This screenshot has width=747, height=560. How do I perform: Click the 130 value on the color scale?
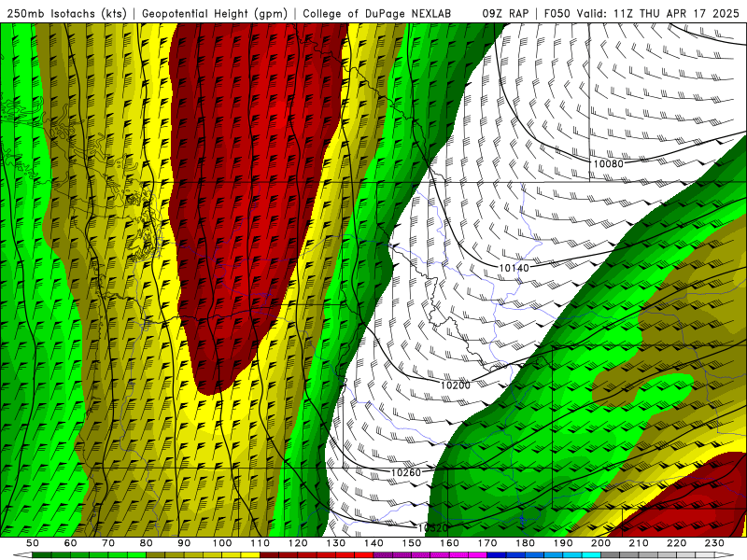(336, 543)
